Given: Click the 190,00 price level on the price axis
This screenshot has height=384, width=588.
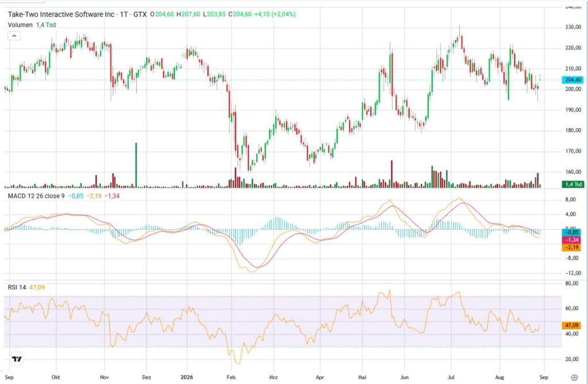Looking at the screenshot, I should click(x=573, y=110).
